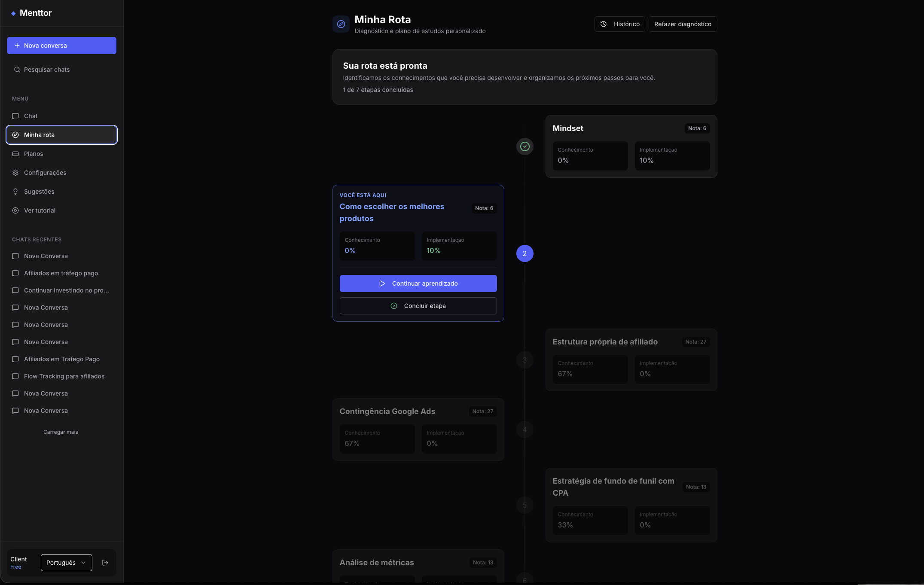Open the Histórico button
The height and width of the screenshot is (585, 924).
619,24
